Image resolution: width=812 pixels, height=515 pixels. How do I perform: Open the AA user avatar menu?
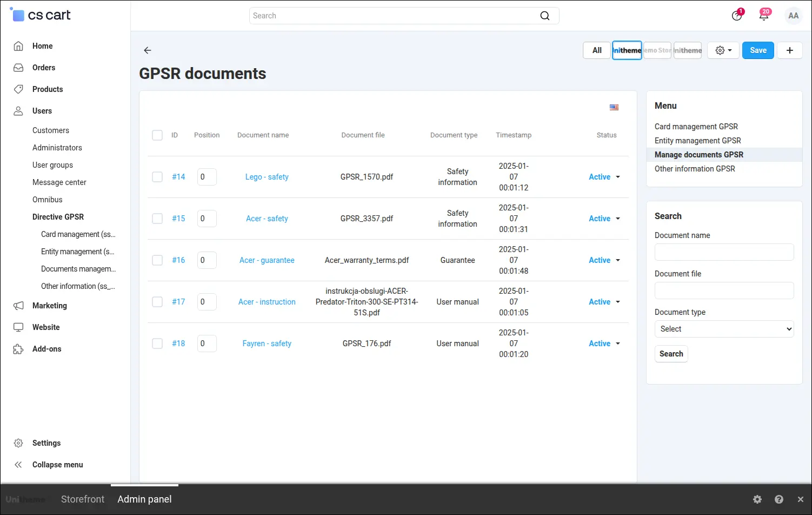(x=794, y=16)
